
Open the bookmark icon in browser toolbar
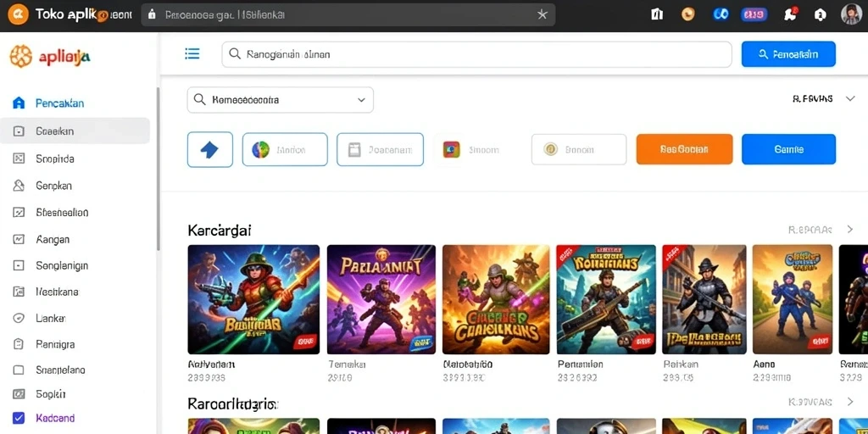(657, 14)
